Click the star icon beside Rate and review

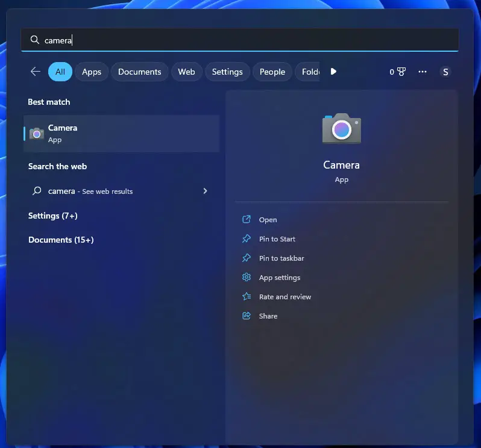click(x=247, y=297)
